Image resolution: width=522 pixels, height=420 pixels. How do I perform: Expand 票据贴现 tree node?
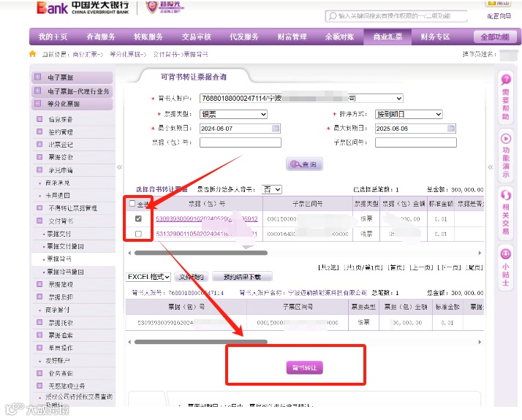[x=39, y=284]
